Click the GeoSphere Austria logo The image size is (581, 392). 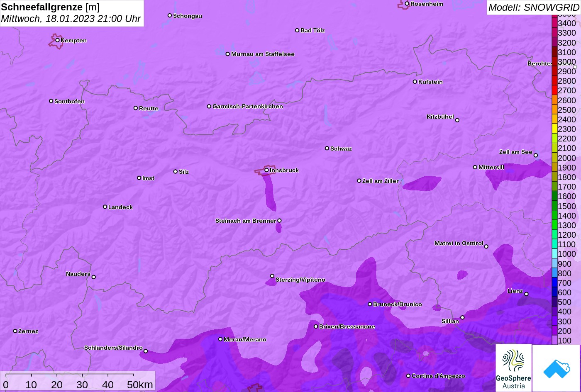click(x=514, y=368)
